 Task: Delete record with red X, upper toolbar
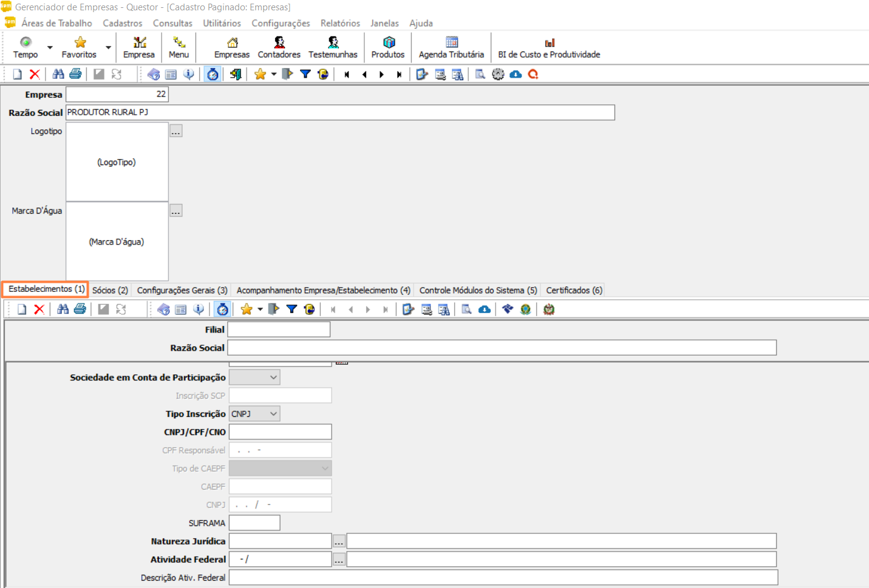point(35,74)
